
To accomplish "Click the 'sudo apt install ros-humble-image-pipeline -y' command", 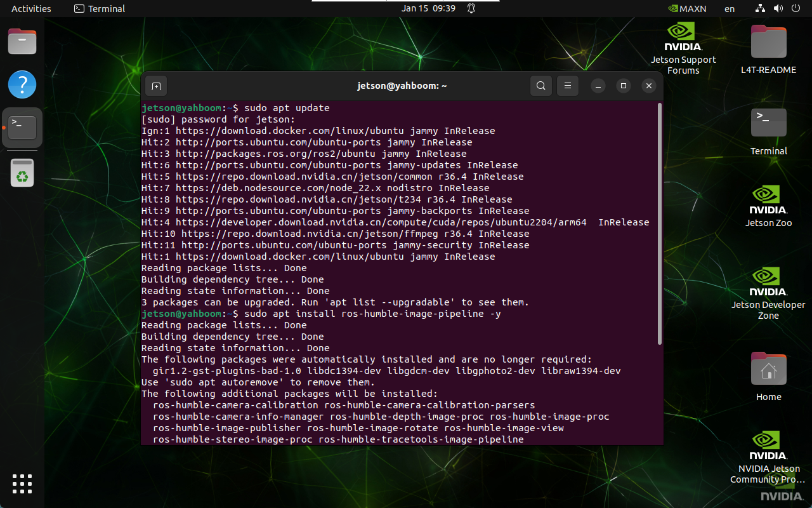I will tap(372, 314).
